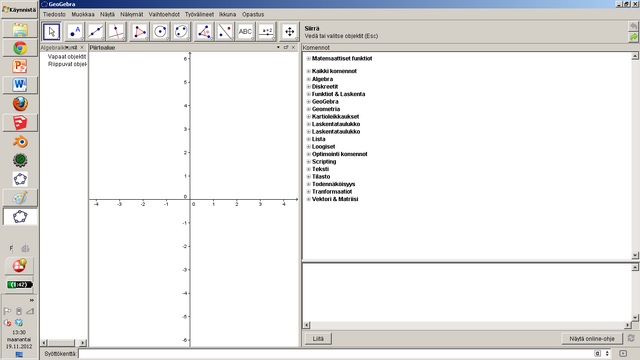Undock the Piirtoalue view into a window
This screenshot has width=640, height=360.
coord(286,48)
